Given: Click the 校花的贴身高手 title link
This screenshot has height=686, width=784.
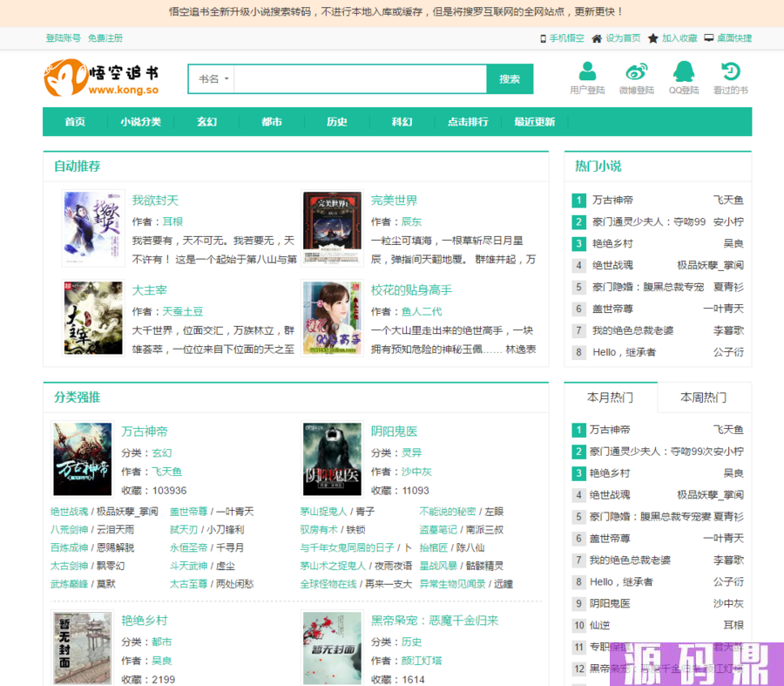Looking at the screenshot, I should click(x=411, y=289).
